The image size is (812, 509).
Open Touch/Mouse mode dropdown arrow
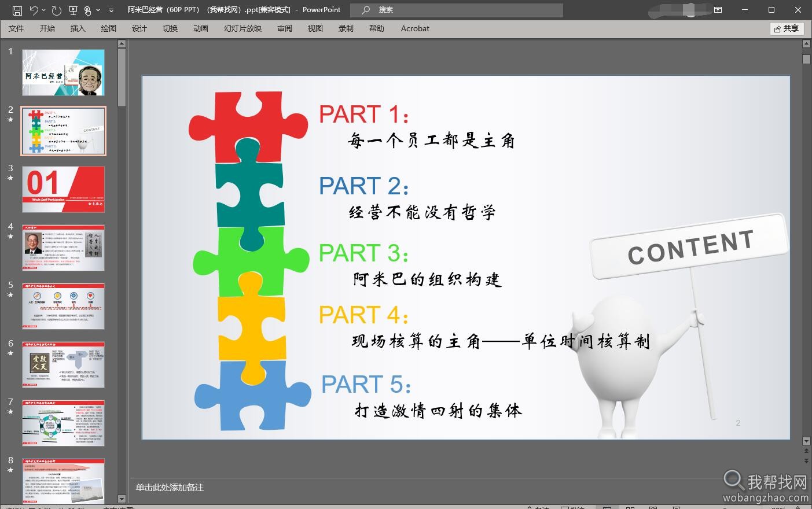(98, 10)
